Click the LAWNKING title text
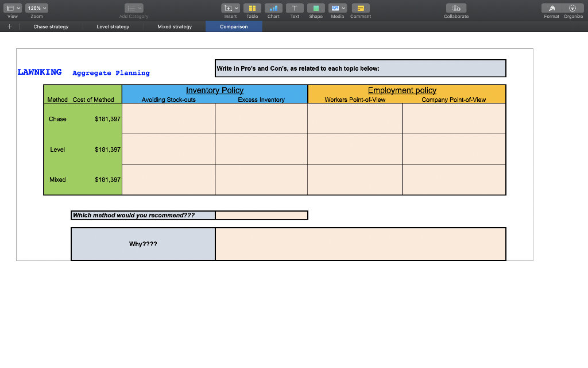 point(40,72)
